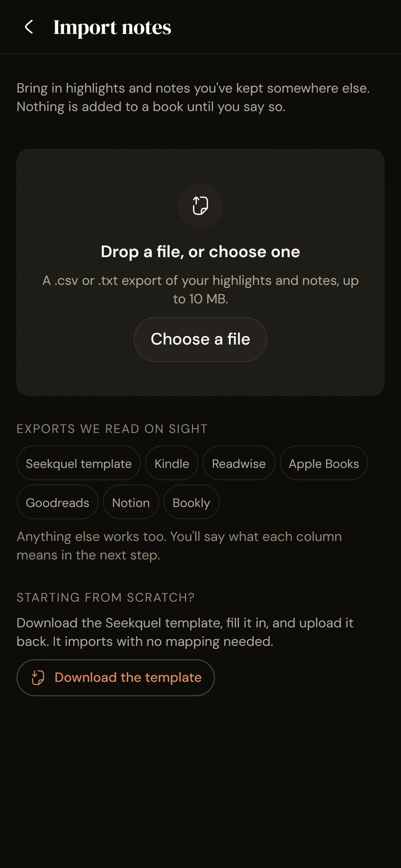Click the .csv or .txt size limit text
This screenshot has height=868, width=401.
[x=200, y=290]
